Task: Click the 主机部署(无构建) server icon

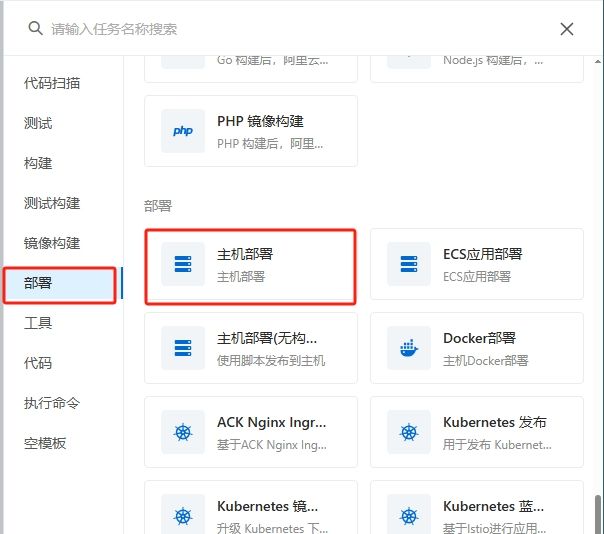Action: click(183, 348)
